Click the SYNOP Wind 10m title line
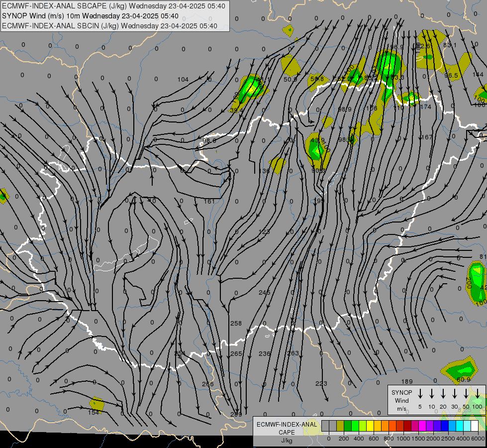This screenshot has height=448, width=487. click(90, 16)
